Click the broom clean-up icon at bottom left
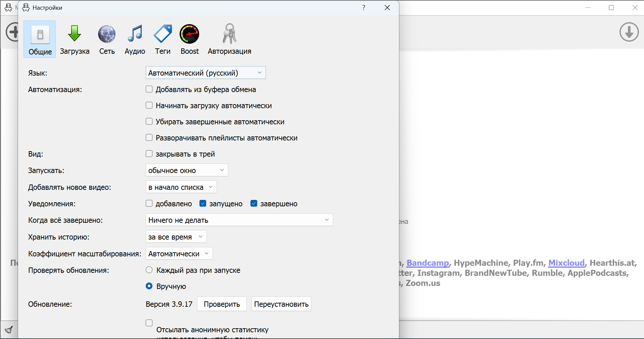This screenshot has height=339, width=644. click(x=9, y=330)
